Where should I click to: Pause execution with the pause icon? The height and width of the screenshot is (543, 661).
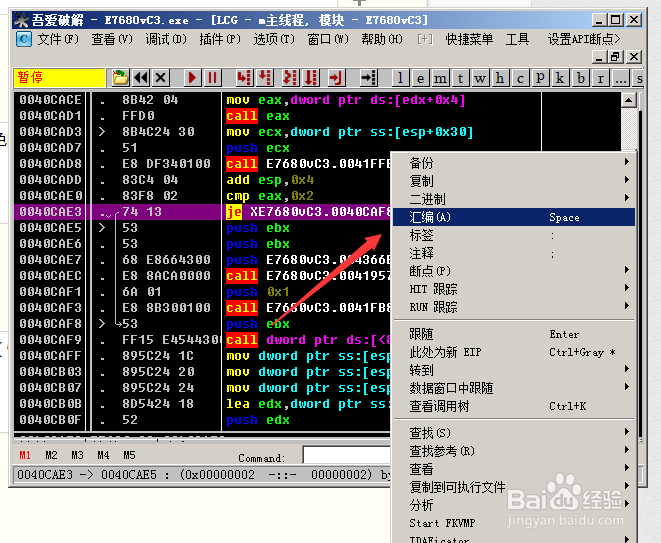click(212, 78)
